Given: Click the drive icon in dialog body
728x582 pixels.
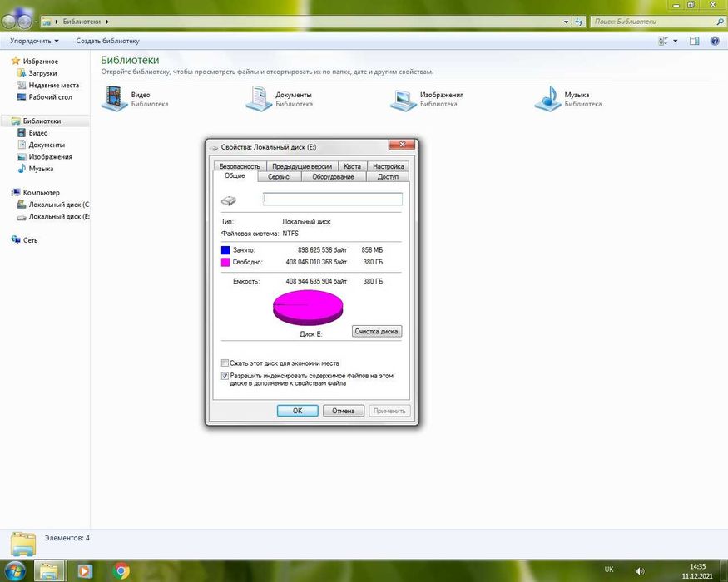Looking at the screenshot, I should (x=229, y=200).
